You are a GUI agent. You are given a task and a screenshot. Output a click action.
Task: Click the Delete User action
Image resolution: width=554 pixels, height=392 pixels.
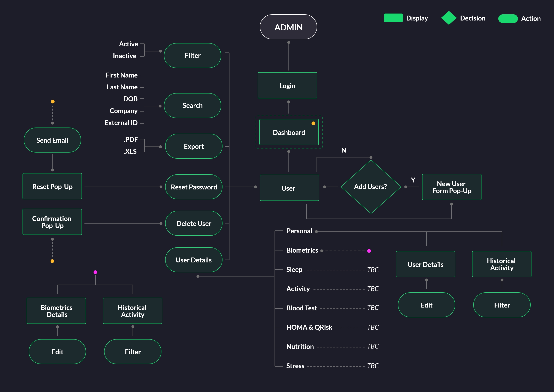click(194, 223)
